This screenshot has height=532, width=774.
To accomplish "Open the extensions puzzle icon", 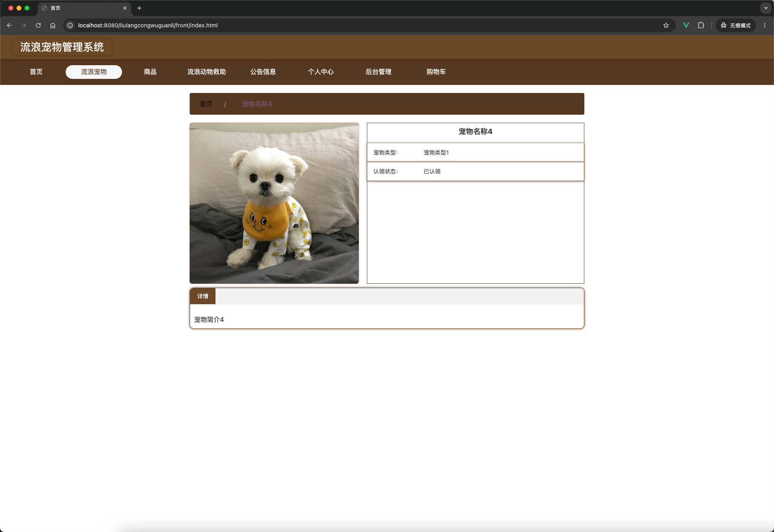I will click(x=701, y=25).
